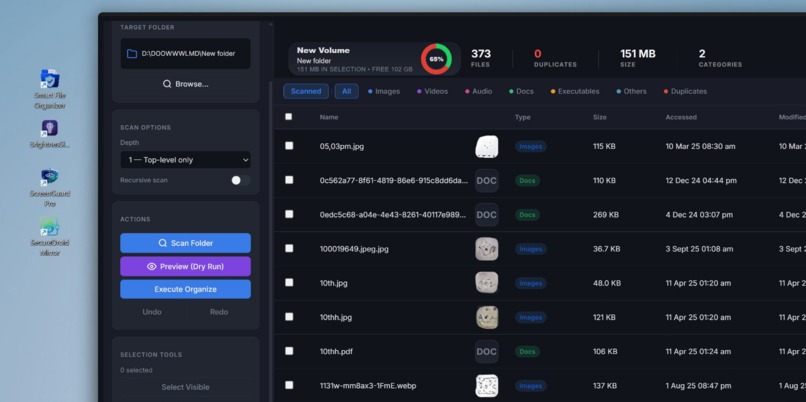Click the Select Visible button
This screenshot has height=402, width=806.
(186, 387)
